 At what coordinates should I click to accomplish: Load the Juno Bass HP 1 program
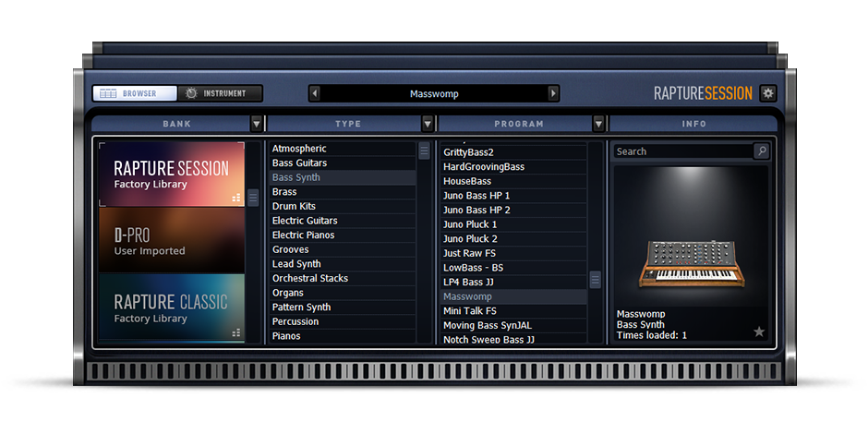tap(513, 196)
